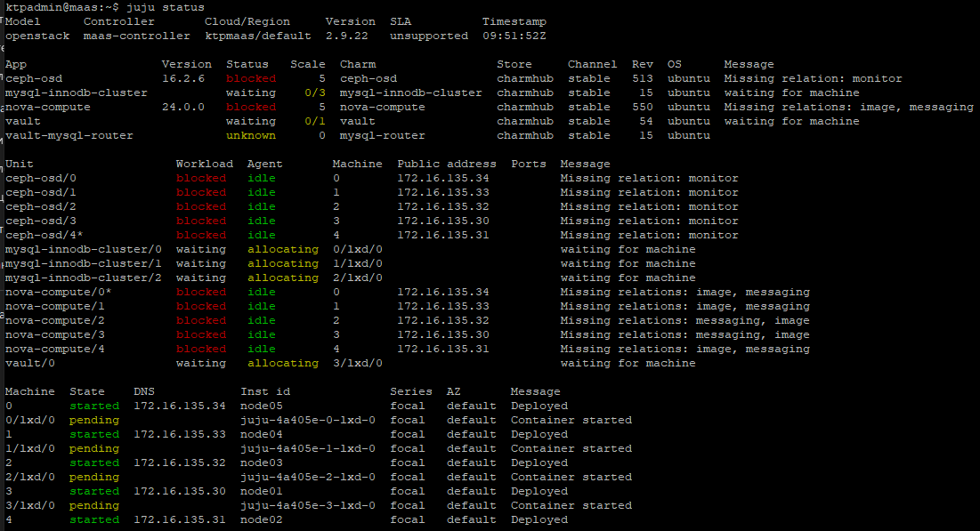This screenshot has width=980, height=531.
Task: Select unit 'mysql-innodb-cluster/0'
Action: [84, 250]
